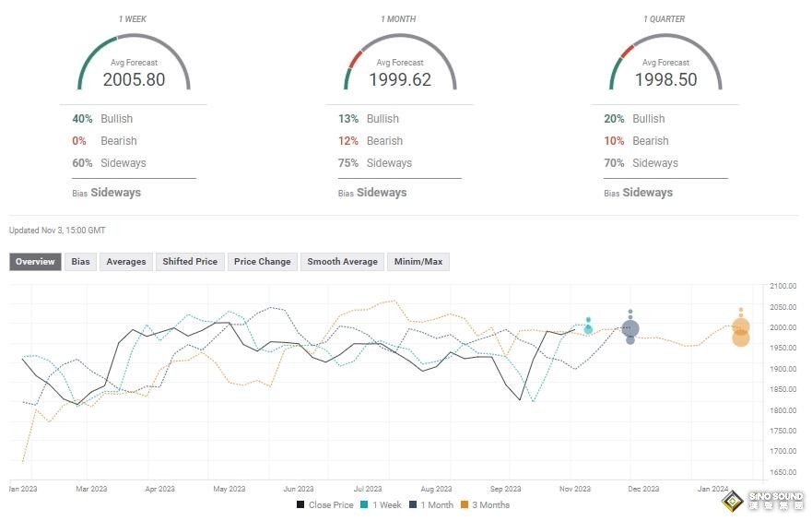Open the Price Change tab

pyautogui.click(x=262, y=262)
